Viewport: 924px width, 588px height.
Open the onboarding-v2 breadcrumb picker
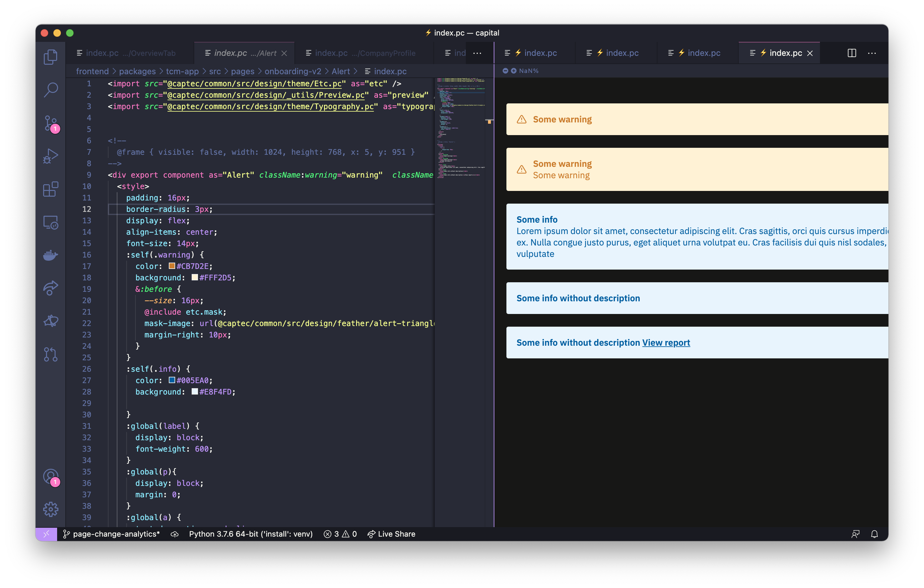(292, 71)
